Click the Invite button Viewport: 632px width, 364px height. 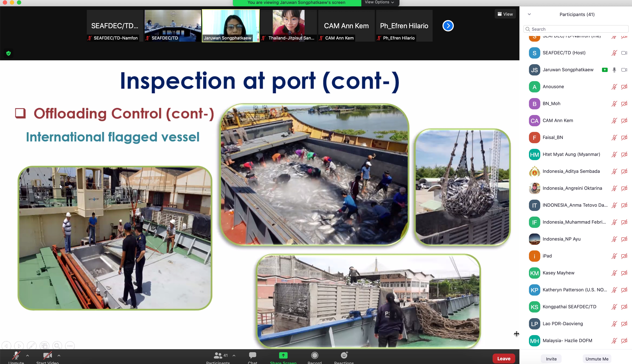pyautogui.click(x=551, y=359)
